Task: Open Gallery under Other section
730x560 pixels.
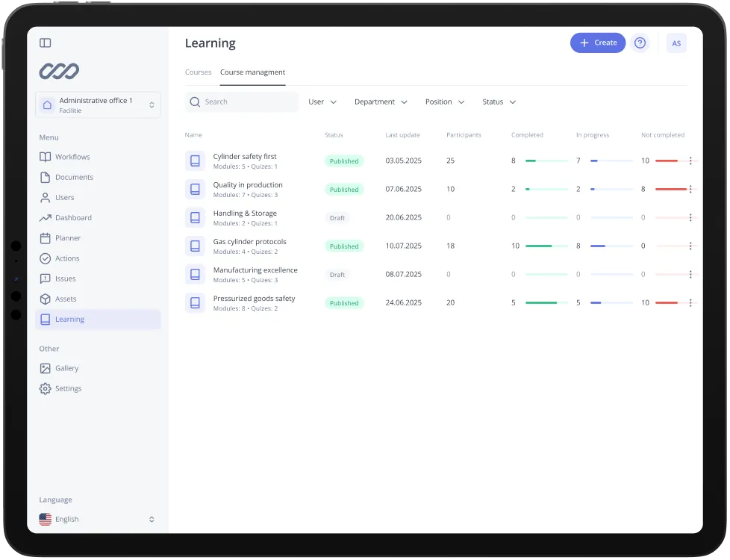Action: coord(66,368)
